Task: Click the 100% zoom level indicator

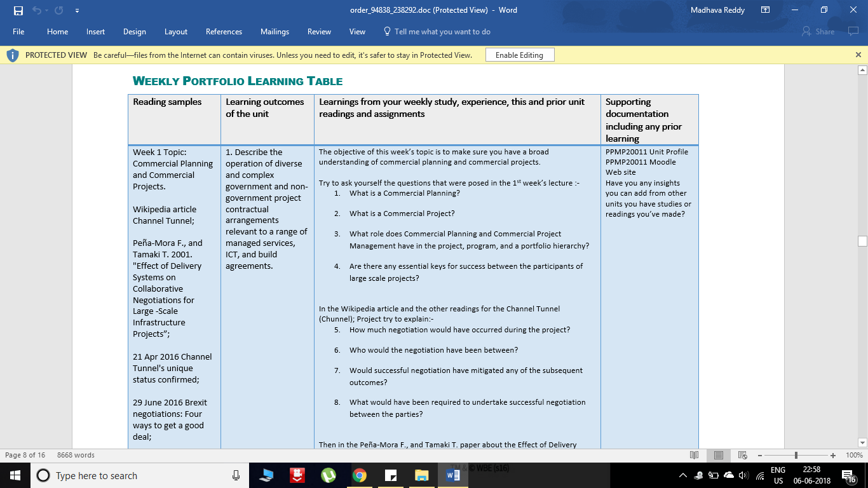Action: tap(854, 455)
